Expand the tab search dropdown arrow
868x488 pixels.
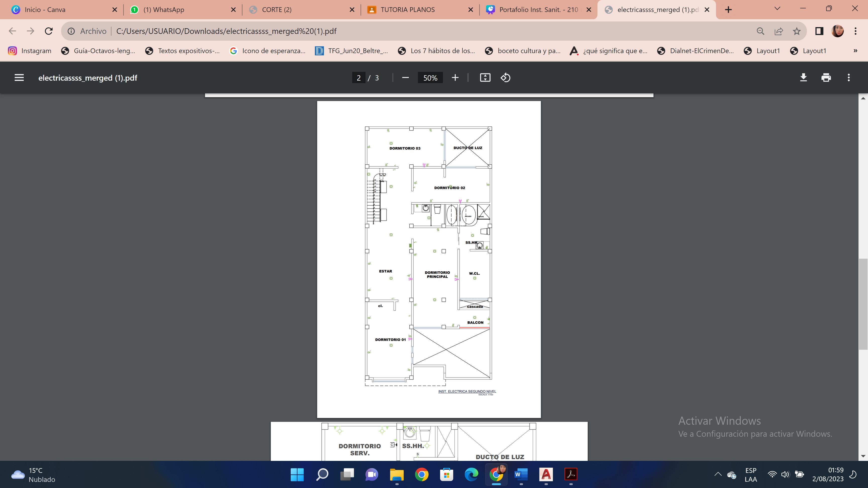point(777,9)
